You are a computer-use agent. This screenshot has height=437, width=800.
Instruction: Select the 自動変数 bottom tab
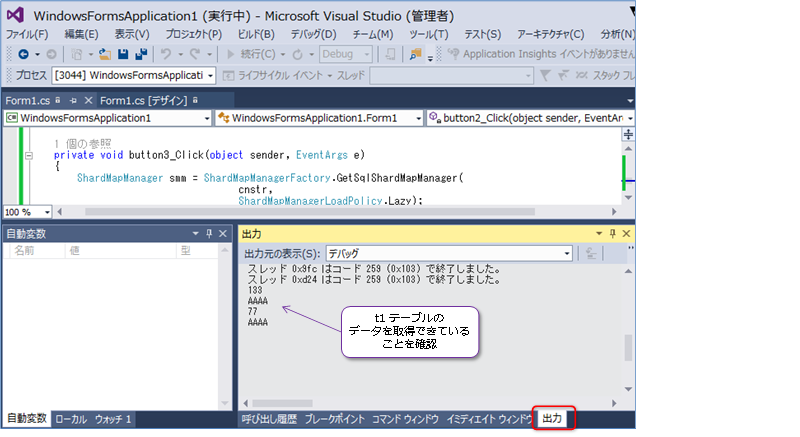pyautogui.click(x=27, y=419)
